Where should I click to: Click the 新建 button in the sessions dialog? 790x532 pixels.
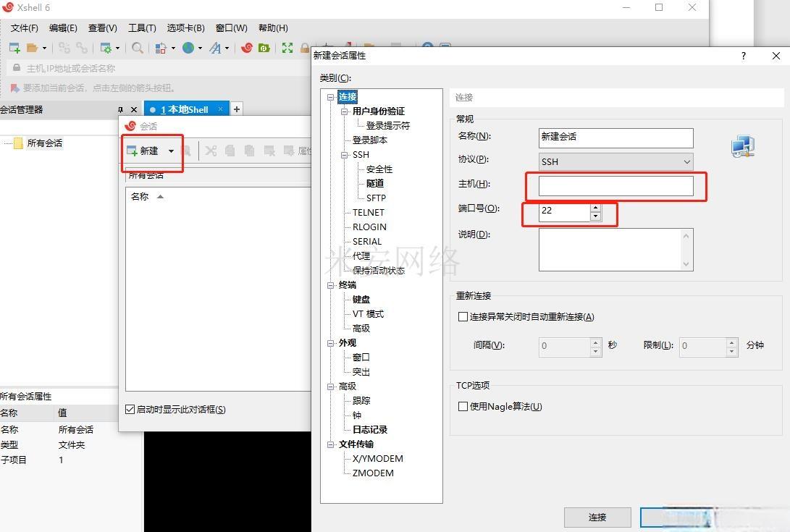(x=143, y=151)
